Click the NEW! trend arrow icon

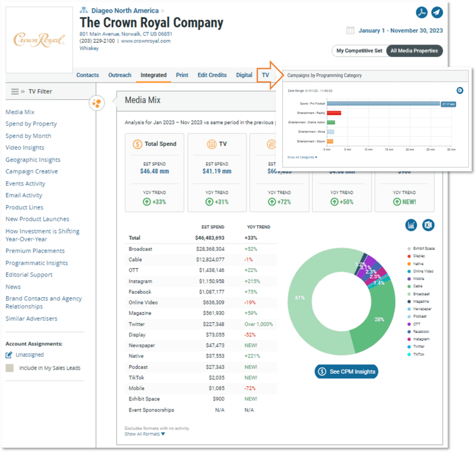tap(397, 202)
